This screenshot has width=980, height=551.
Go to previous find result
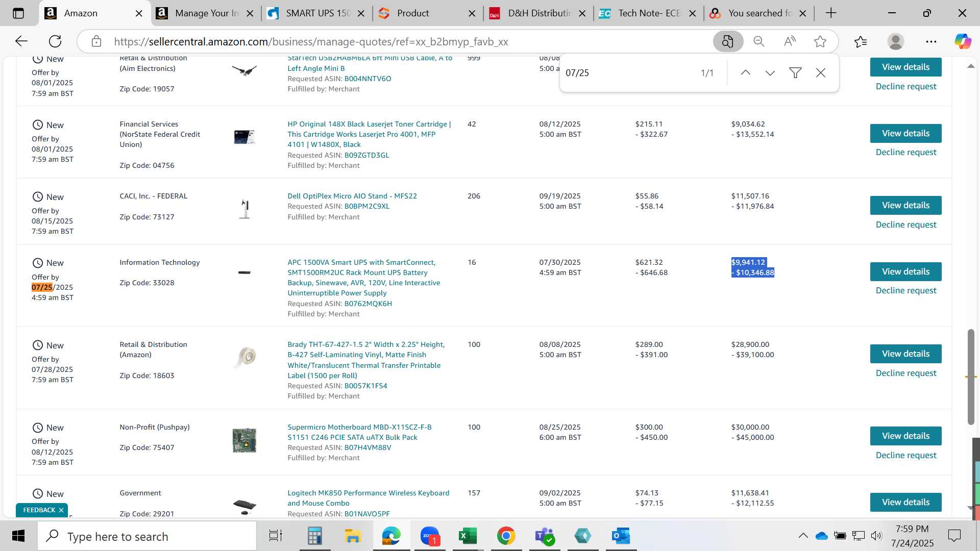coord(746,73)
